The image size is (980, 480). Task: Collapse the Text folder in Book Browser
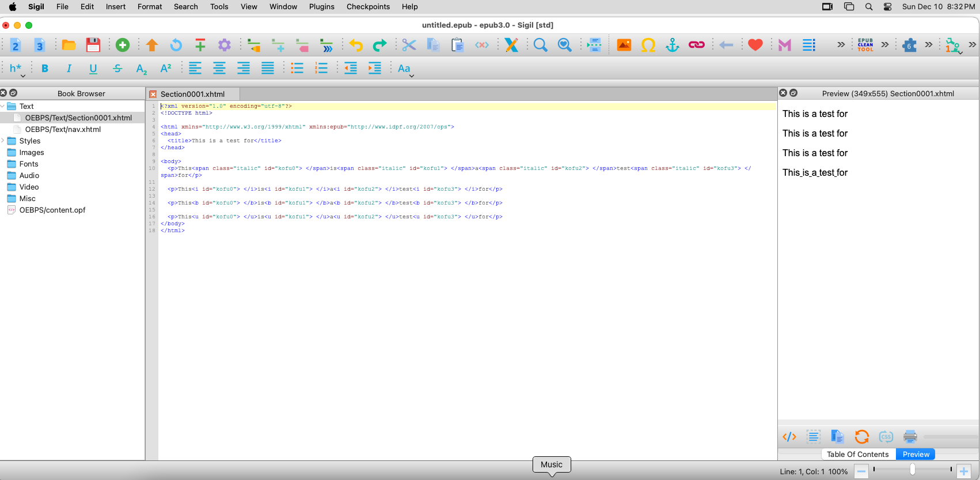pos(3,106)
